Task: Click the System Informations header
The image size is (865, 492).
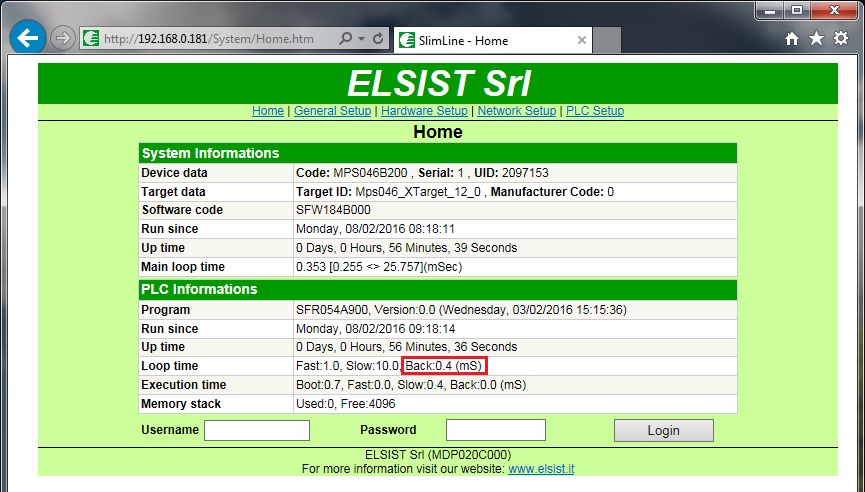Action: pyautogui.click(x=437, y=153)
